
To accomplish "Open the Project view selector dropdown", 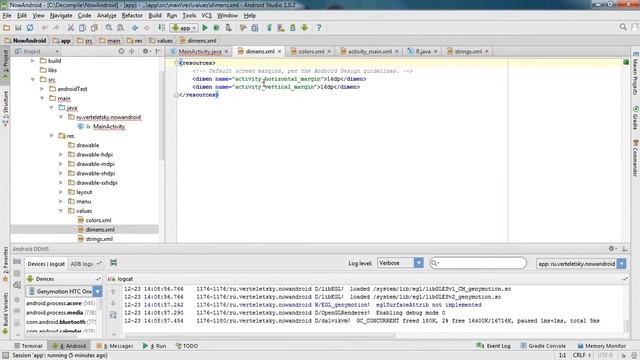I will coord(37,51).
